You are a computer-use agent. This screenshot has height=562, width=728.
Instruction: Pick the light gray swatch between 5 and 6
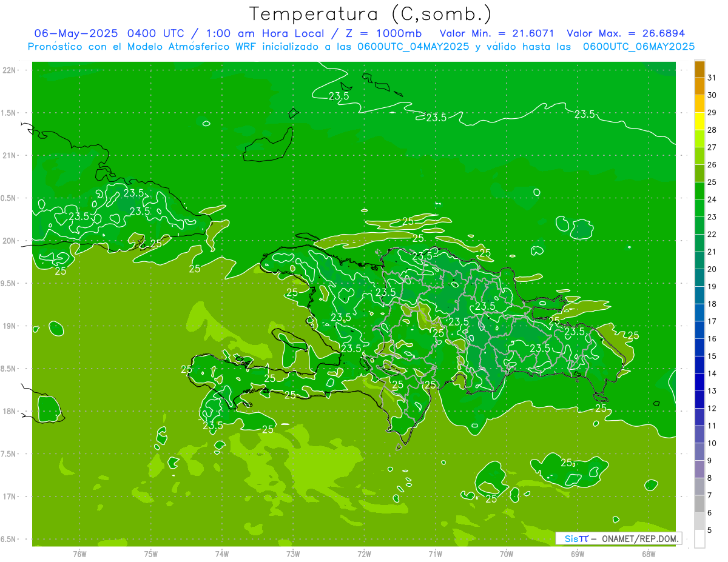(x=699, y=521)
